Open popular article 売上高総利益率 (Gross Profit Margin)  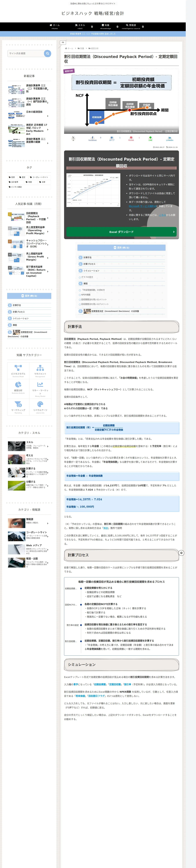click(29, 258)
